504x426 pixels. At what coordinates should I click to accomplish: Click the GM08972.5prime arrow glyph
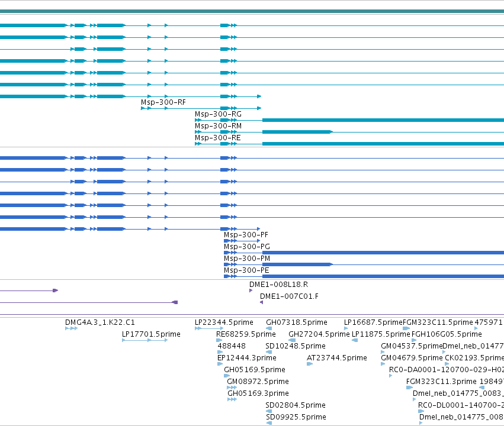click(232, 388)
